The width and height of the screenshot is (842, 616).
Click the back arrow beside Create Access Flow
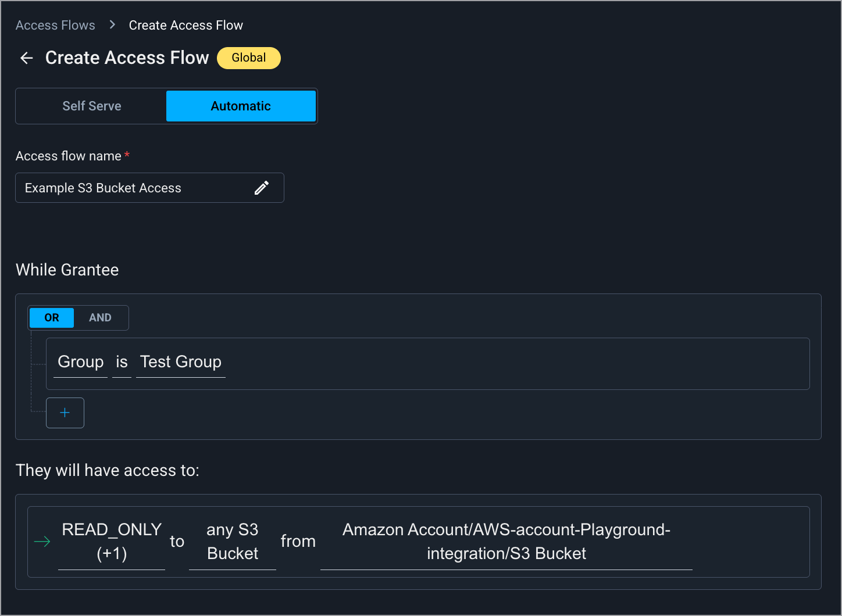(27, 58)
